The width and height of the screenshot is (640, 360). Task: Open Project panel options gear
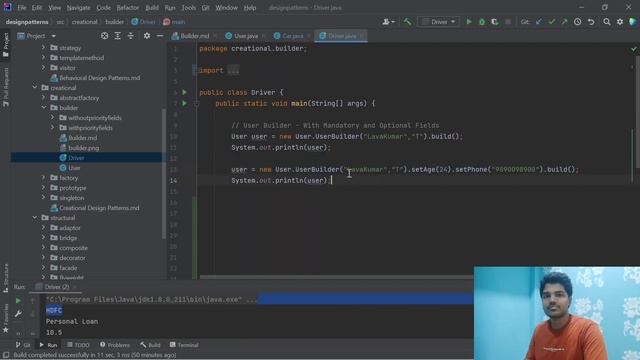click(147, 36)
